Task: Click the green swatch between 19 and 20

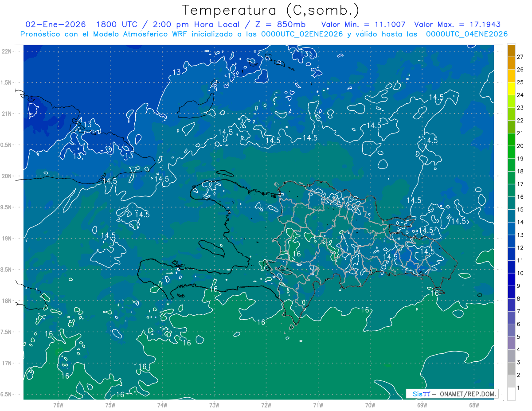Action: coord(511,153)
